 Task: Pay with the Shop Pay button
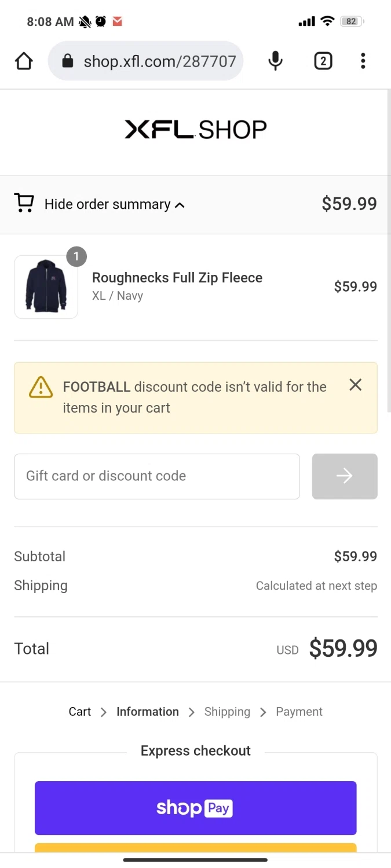click(195, 808)
